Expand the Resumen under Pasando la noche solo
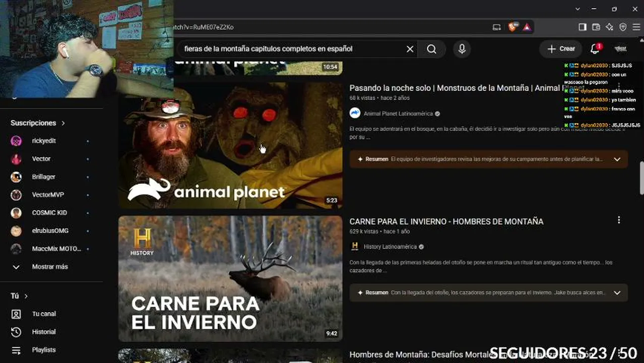This screenshot has height=363, width=644. tap(617, 159)
